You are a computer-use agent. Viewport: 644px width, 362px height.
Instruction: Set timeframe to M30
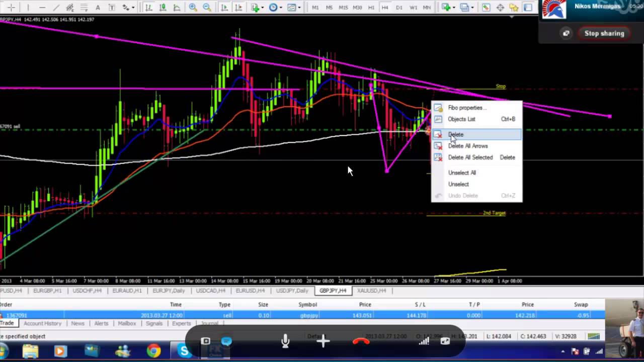[357, 8]
